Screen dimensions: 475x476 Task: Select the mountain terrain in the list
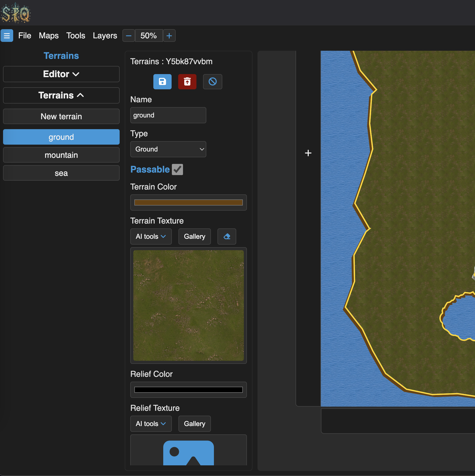61,155
